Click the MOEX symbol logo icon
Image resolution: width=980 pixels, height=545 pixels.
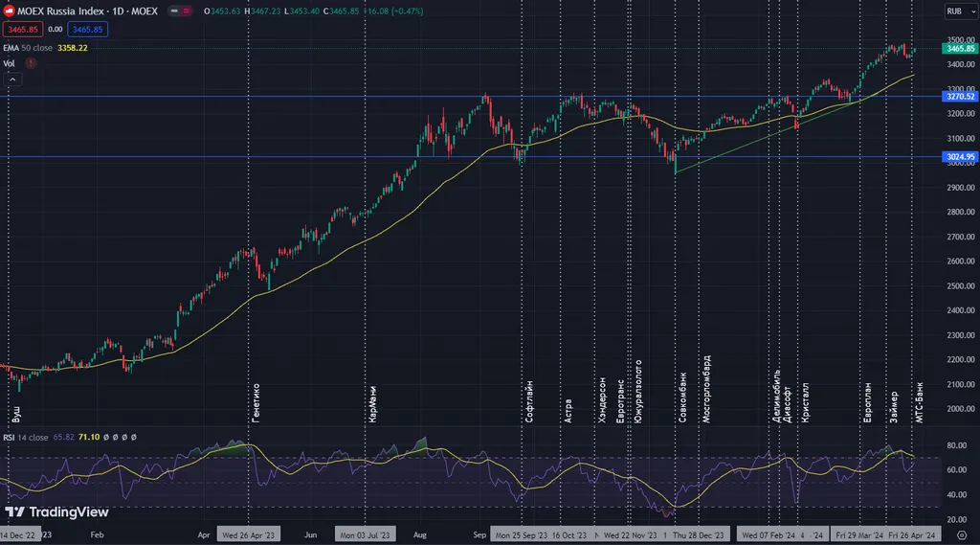click(x=9, y=11)
